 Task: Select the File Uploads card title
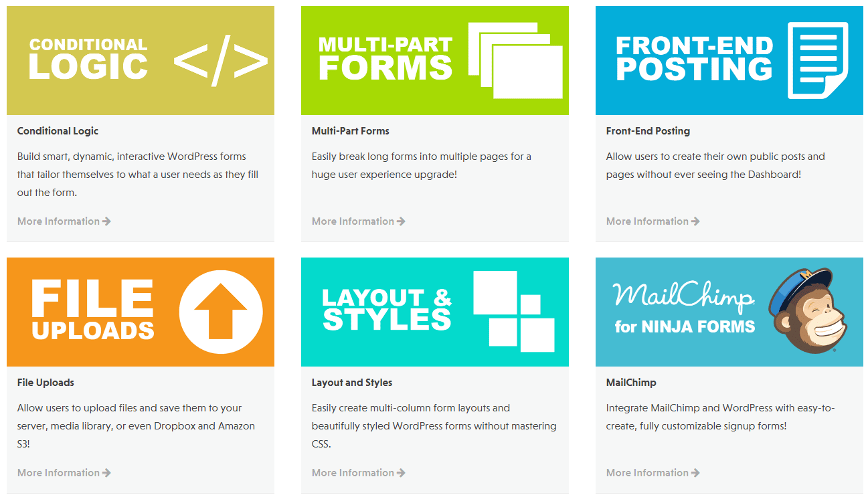pyautogui.click(x=46, y=383)
